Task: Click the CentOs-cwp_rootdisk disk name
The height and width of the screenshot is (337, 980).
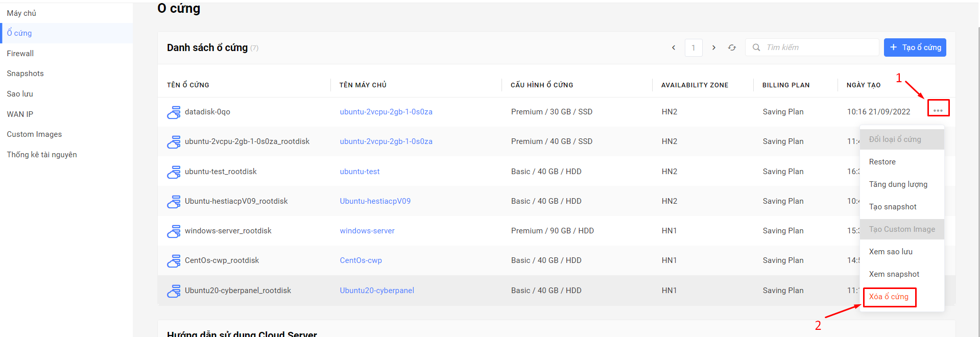Action: tap(222, 260)
